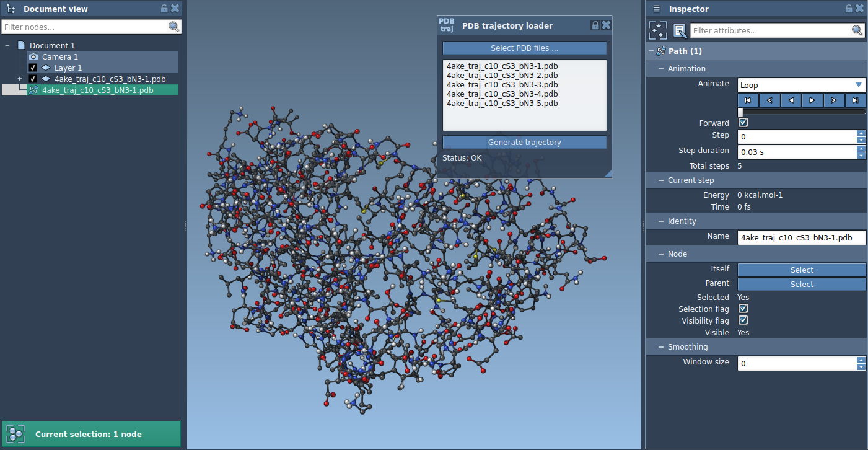Viewport: 868px width, 450px height.
Task: Select 4ake_traj_c10_cS3_bN3-3.pdb in the file list
Action: (502, 84)
